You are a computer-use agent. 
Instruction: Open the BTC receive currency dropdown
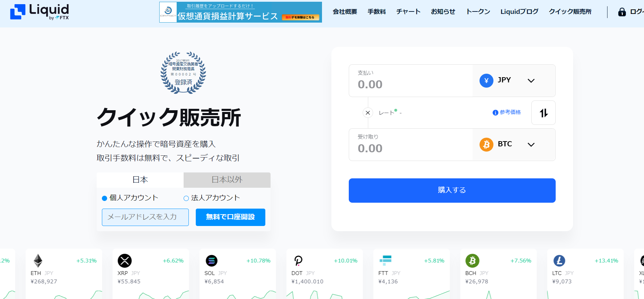pos(514,145)
